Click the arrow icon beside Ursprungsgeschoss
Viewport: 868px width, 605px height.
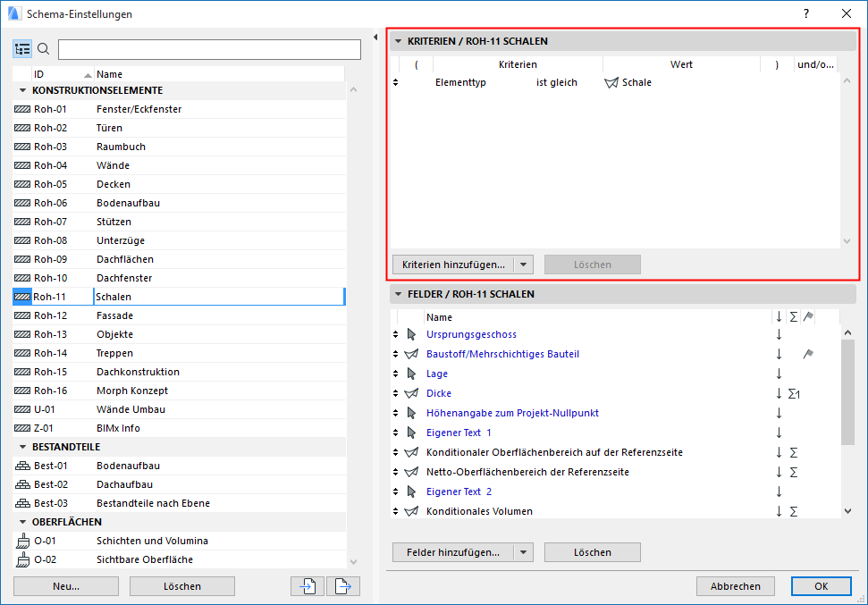click(411, 334)
